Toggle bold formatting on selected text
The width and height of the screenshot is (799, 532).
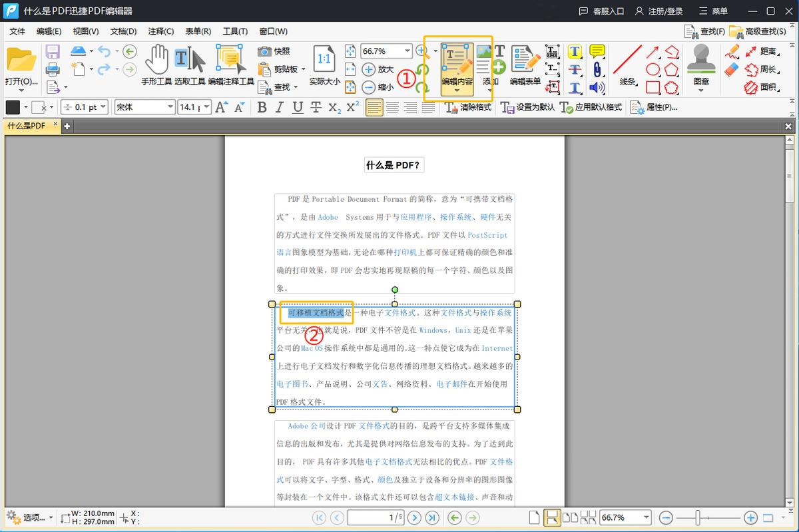pyautogui.click(x=262, y=107)
